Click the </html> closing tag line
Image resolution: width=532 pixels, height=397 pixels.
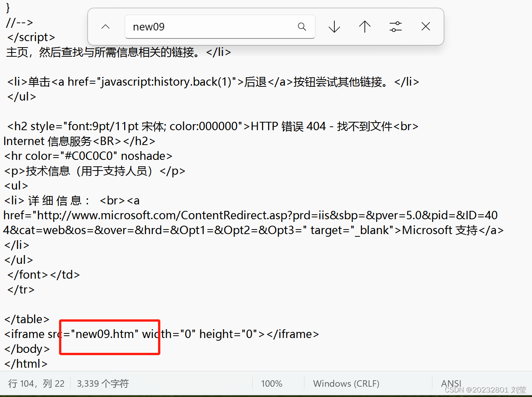tap(26, 364)
